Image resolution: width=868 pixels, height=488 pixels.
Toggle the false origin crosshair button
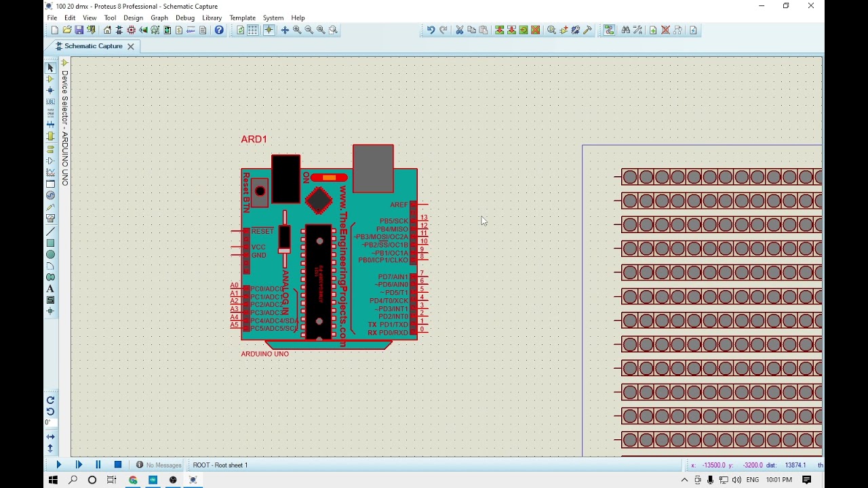click(269, 30)
